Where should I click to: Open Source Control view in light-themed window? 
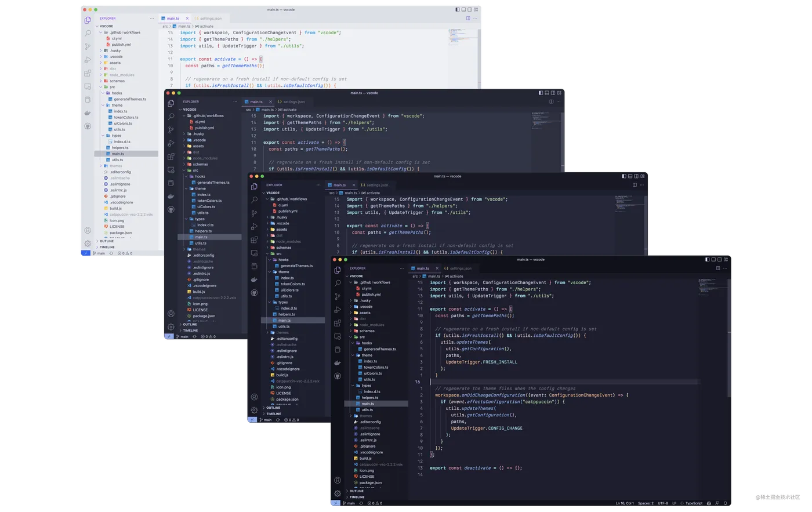(88, 46)
